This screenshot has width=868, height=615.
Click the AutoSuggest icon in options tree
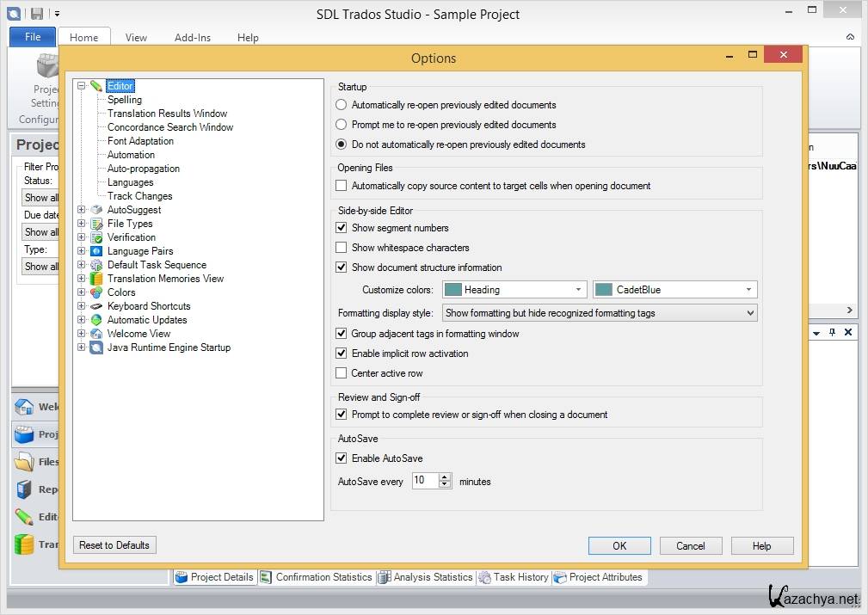point(96,210)
